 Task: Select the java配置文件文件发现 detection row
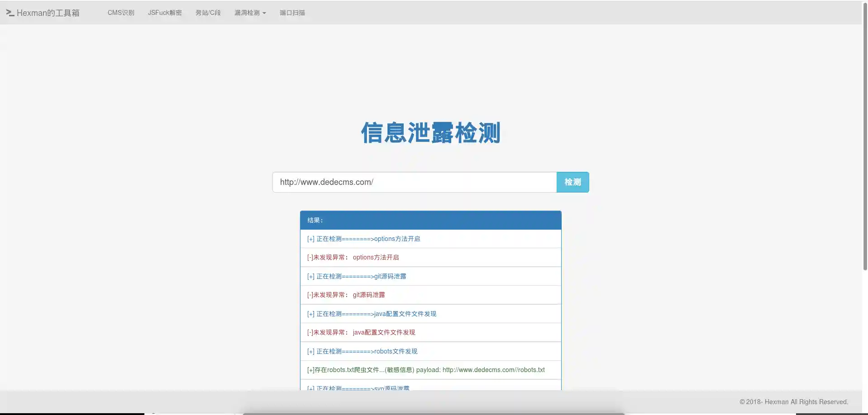[x=372, y=313]
